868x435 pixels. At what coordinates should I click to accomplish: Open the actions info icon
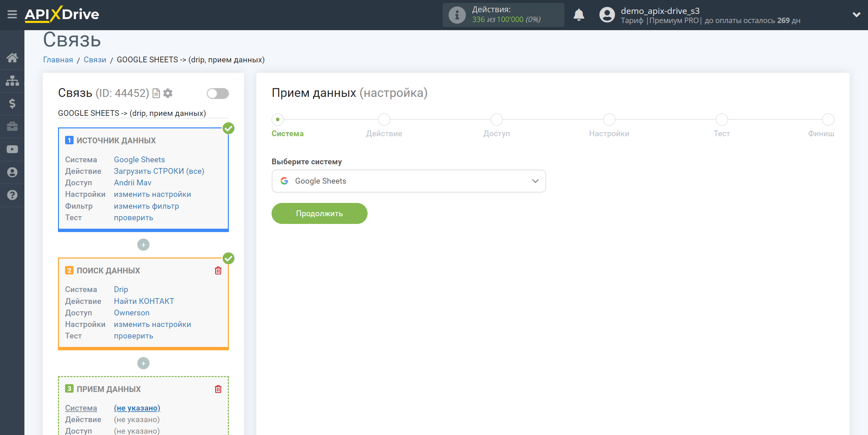457,15
